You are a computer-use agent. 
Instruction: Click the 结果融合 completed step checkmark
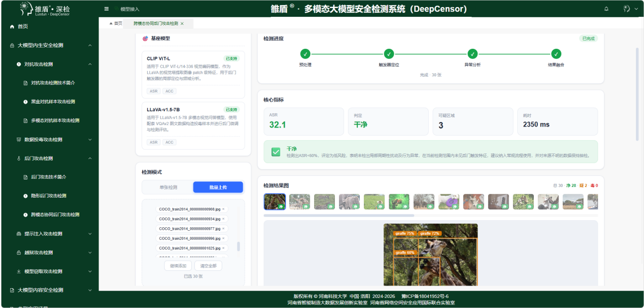point(556,54)
